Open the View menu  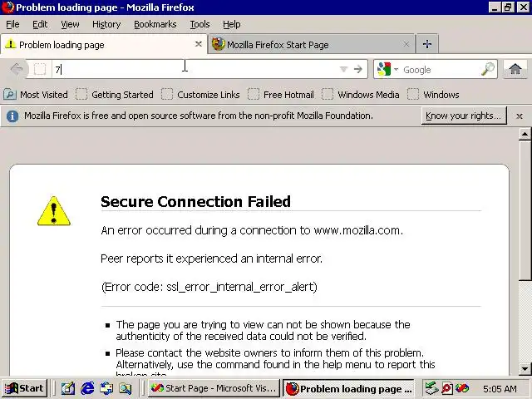pyautogui.click(x=70, y=24)
